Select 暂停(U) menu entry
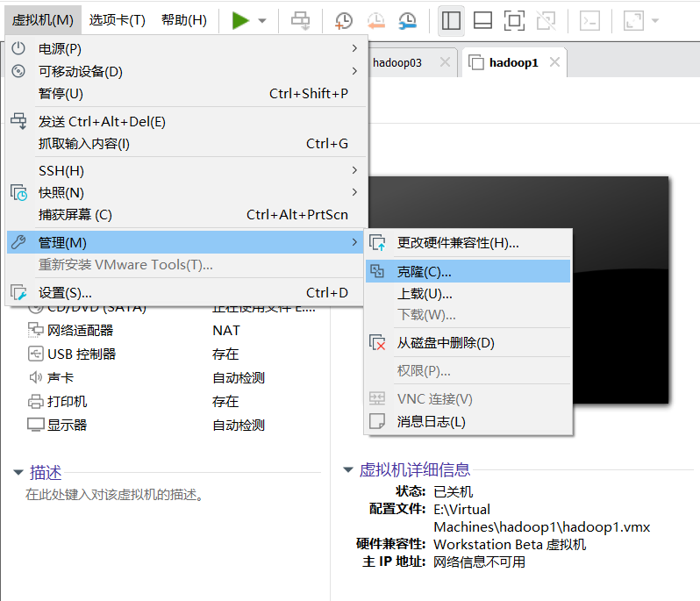700x601 pixels. point(186,93)
